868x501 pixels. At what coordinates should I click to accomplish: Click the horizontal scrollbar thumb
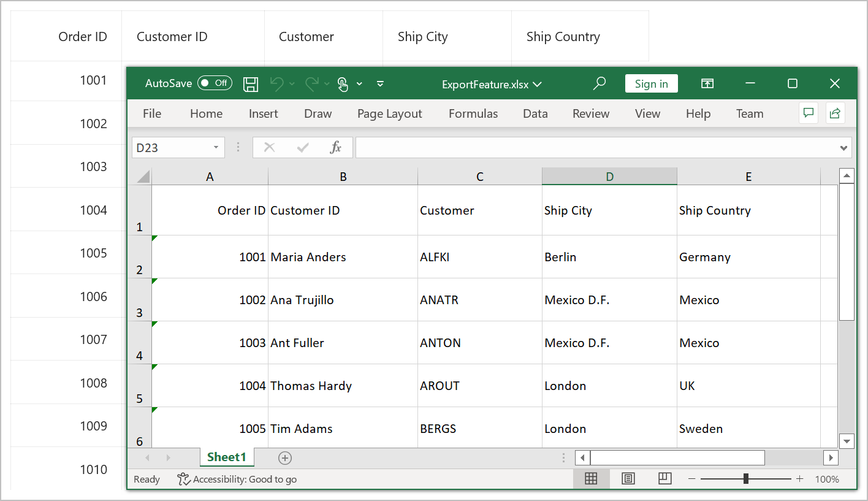pyautogui.click(x=677, y=457)
